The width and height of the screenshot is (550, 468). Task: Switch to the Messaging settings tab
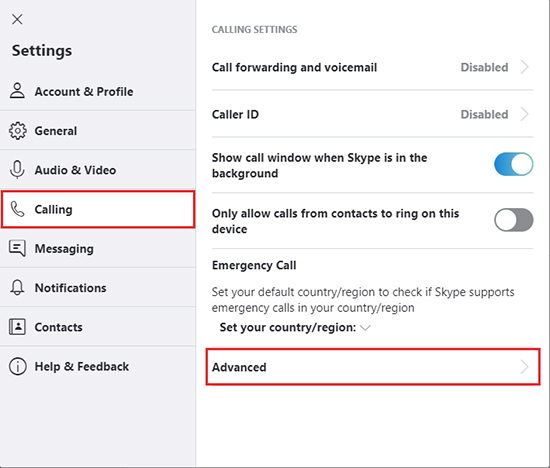click(x=98, y=248)
